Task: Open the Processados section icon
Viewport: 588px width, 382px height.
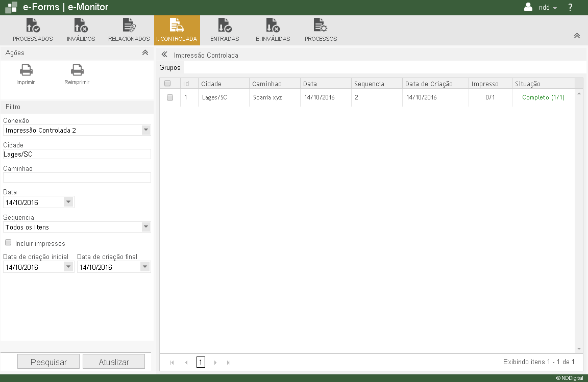Action: coord(33,26)
